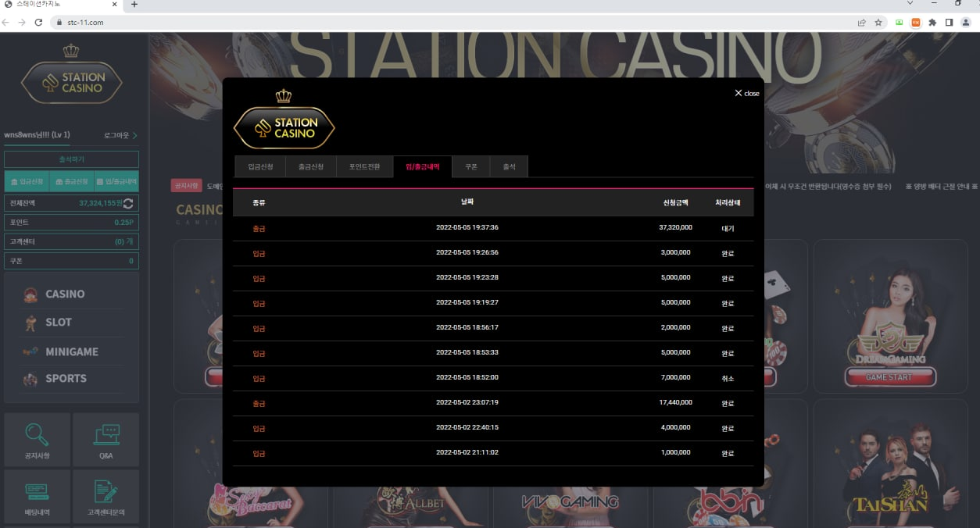Click the 7,000,000 amount cell
Viewport: 980px width, 528px height.
[x=676, y=378]
